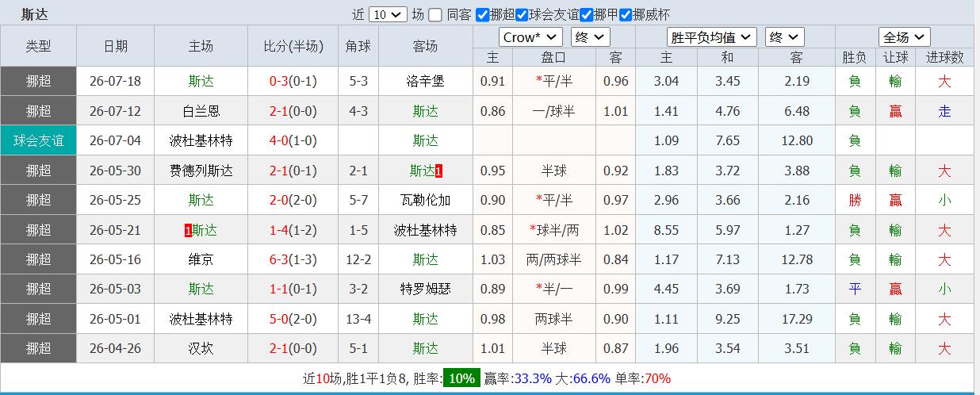The image size is (980, 395).
Task: Click the 角球 column header
Action: (358, 46)
